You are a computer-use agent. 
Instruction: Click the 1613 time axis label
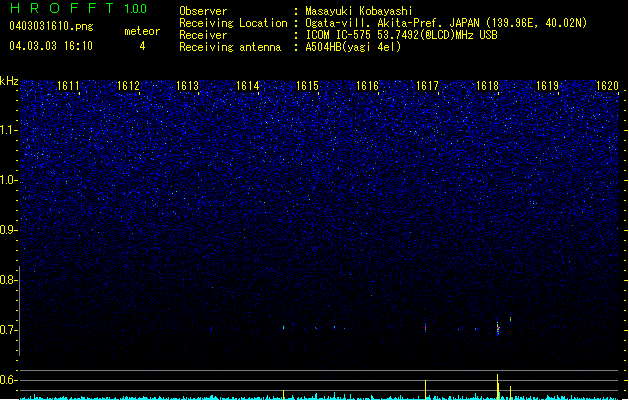188,86
